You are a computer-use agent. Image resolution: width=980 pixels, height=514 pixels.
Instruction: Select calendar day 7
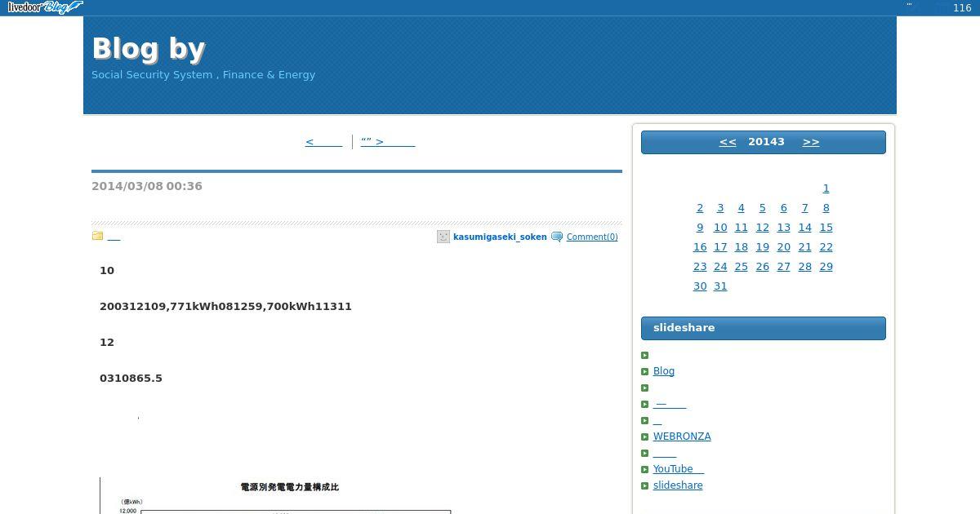pos(804,208)
